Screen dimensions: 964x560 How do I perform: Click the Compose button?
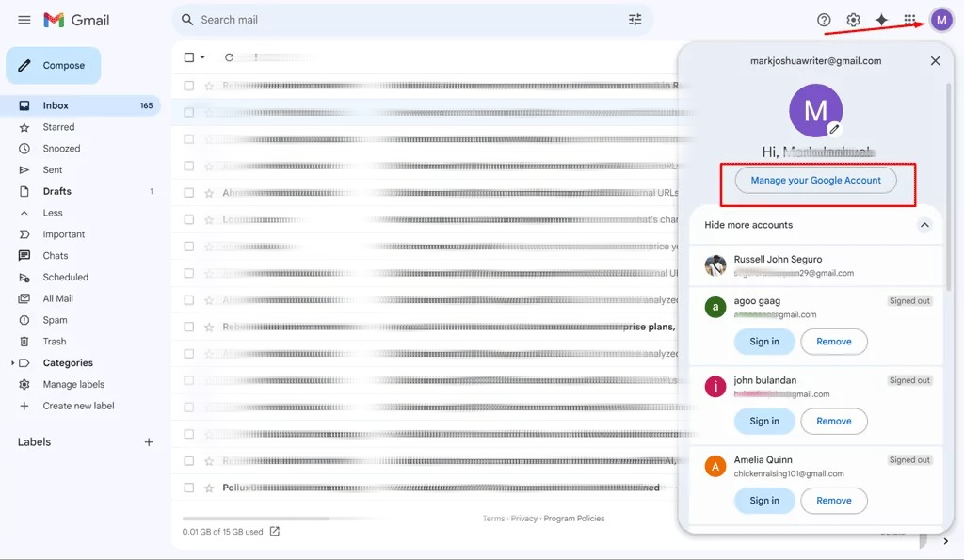tap(53, 65)
